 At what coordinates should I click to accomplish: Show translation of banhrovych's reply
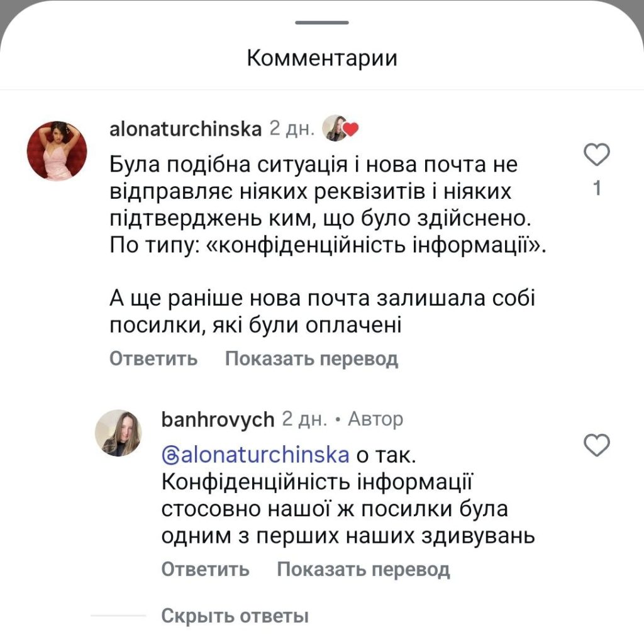click(x=364, y=570)
